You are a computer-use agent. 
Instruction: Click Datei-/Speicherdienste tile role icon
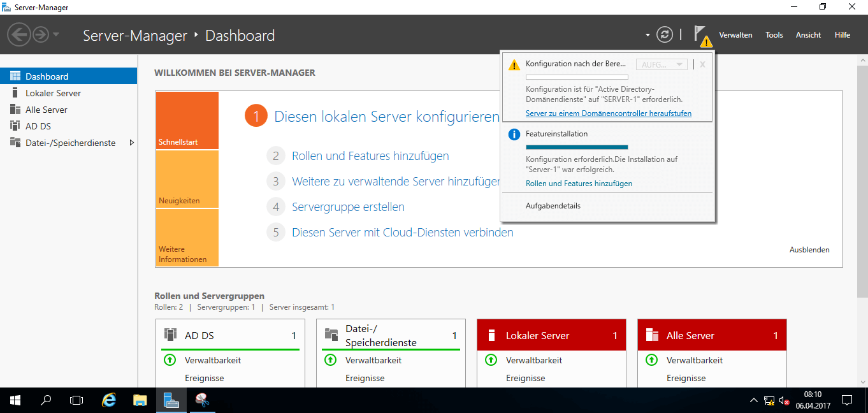tap(331, 335)
